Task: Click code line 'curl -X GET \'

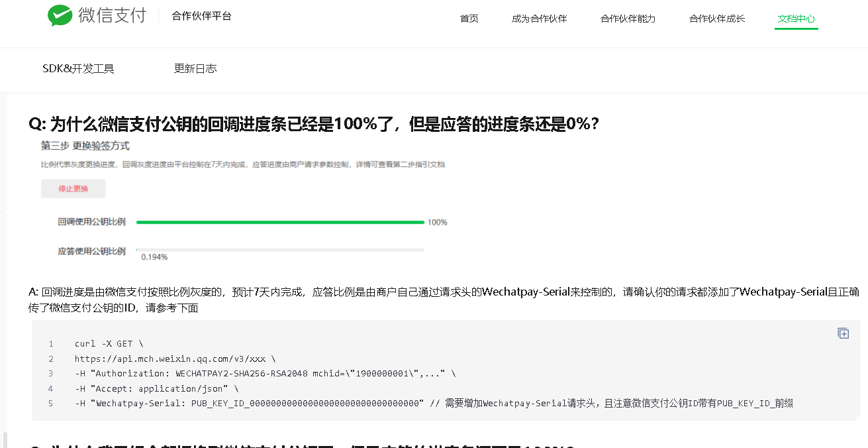Action: point(109,344)
